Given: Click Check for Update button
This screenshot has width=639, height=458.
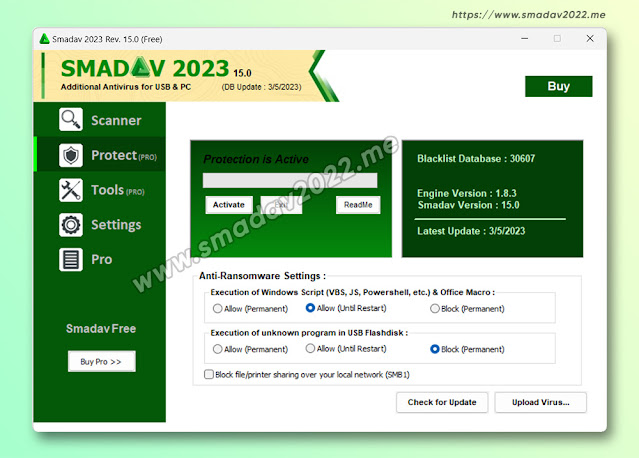Looking at the screenshot, I should click(x=442, y=402).
